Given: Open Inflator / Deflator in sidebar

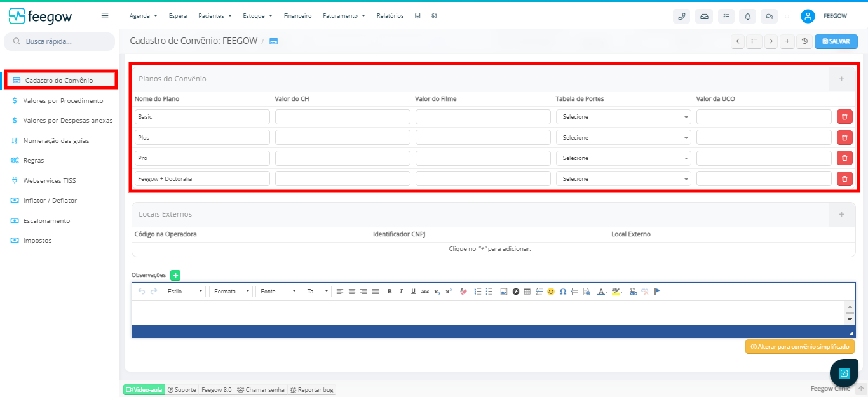Looking at the screenshot, I should coord(50,200).
